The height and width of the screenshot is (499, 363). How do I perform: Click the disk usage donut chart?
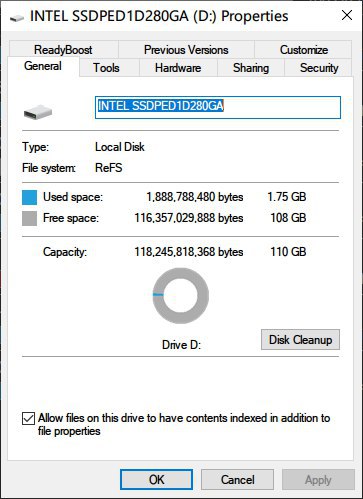[x=181, y=296]
